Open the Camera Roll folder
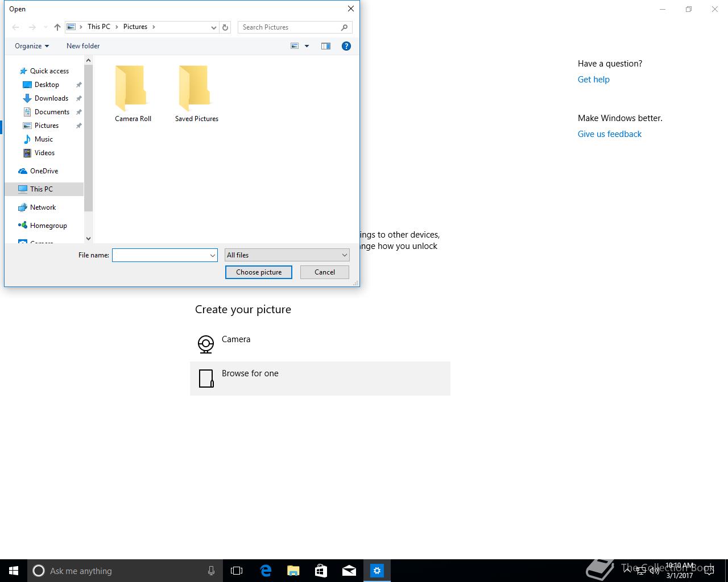 [133, 94]
